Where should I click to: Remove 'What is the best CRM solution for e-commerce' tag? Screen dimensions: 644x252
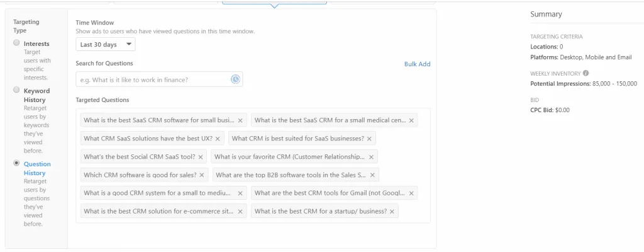pyautogui.click(x=240, y=211)
